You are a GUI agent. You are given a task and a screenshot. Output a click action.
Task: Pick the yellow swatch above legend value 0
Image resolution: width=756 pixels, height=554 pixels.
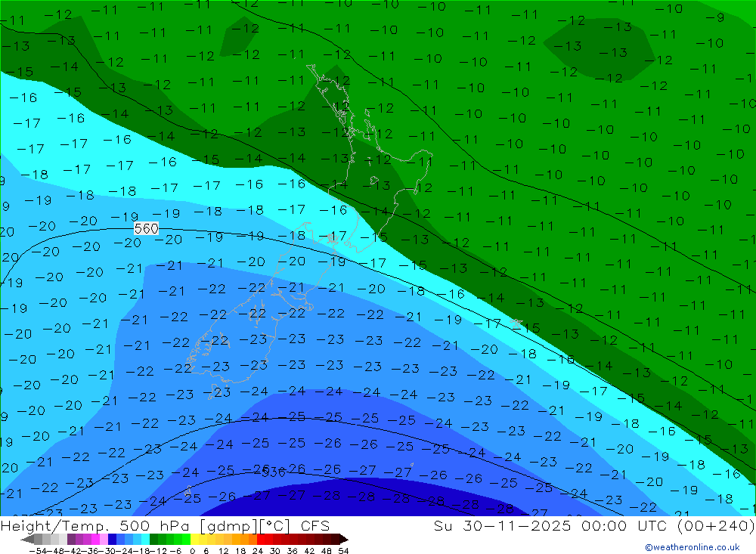point(195,540)
